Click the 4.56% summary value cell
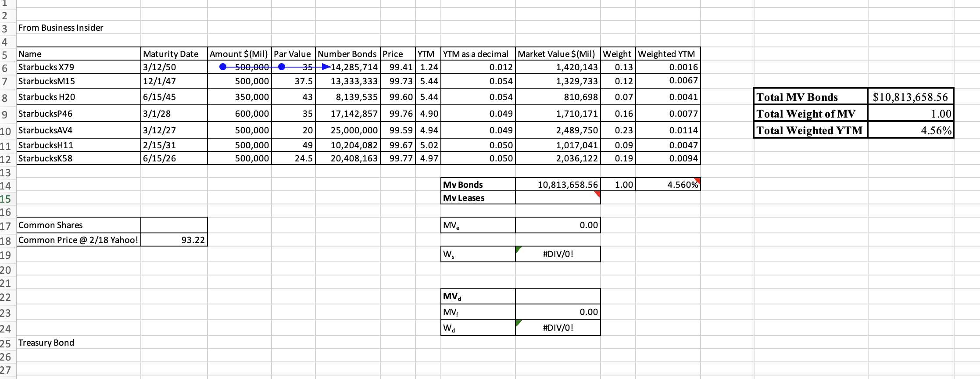Viewport: 980px width, 379px height. click(x=910, y=130)
